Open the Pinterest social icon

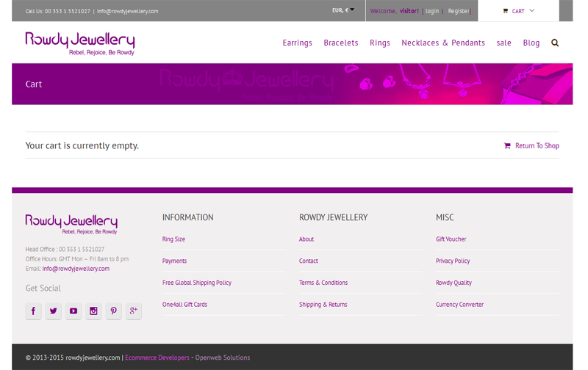[113, 311]
